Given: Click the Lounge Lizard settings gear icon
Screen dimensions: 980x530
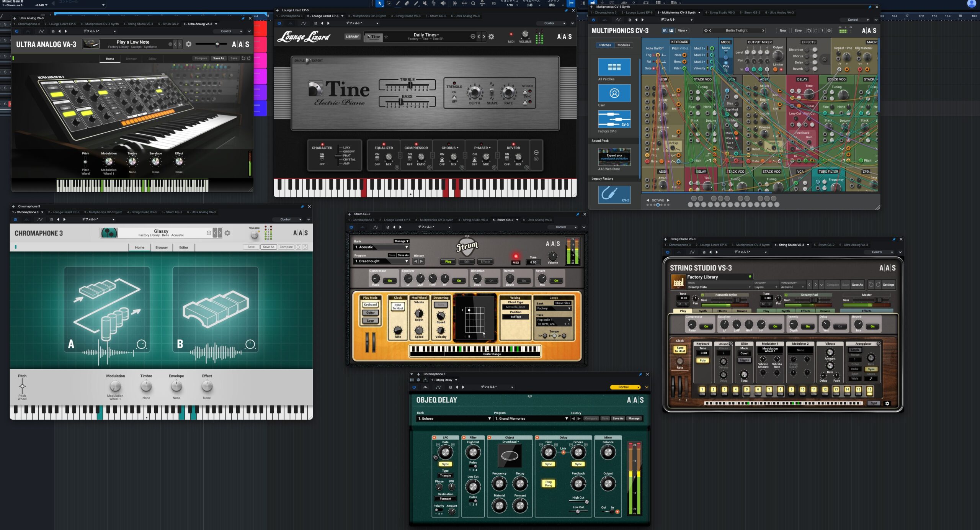Looking at the screenshot, I should (x=492, y=37).
